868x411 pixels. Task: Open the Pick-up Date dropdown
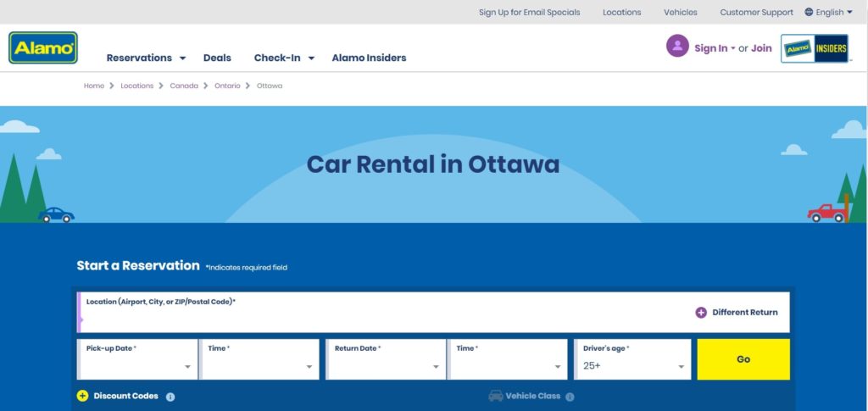[137, 359]
